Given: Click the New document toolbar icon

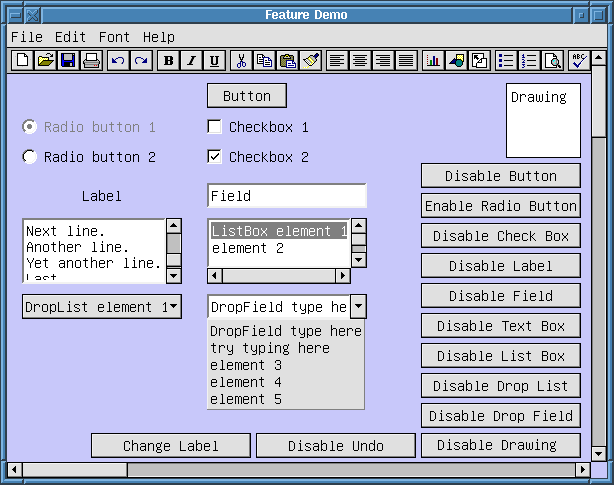Looking at the screenshot, I should [22, 61].
